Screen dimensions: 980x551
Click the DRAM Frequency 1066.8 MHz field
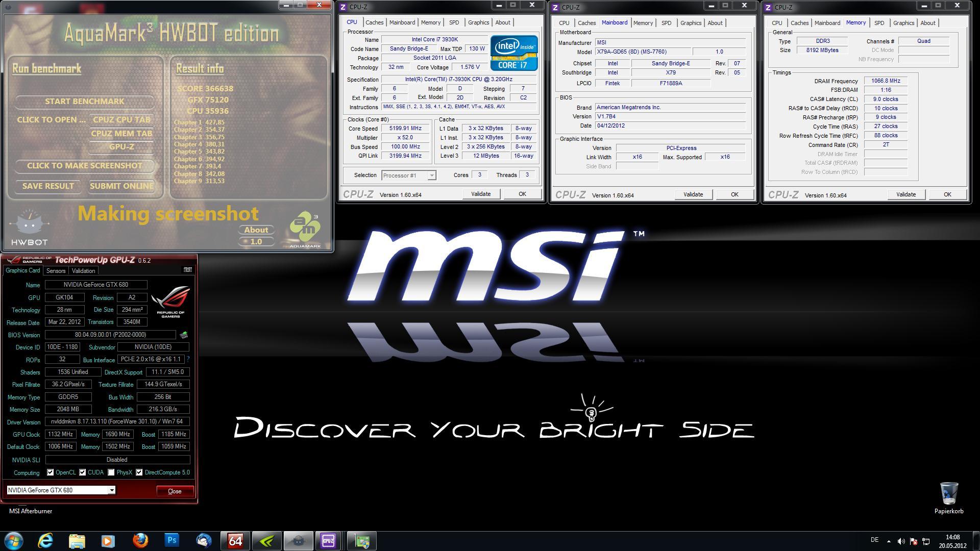coord(886,81)
